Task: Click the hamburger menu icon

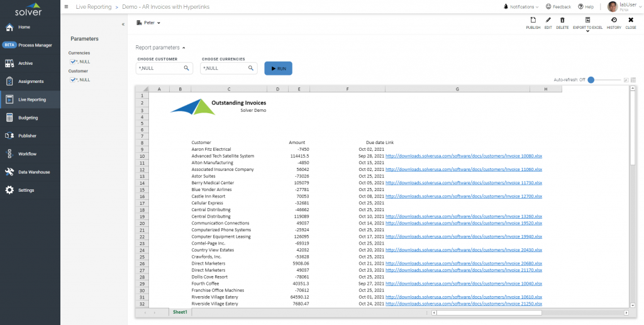Action: pyautogui.click(x=67, y=7)
